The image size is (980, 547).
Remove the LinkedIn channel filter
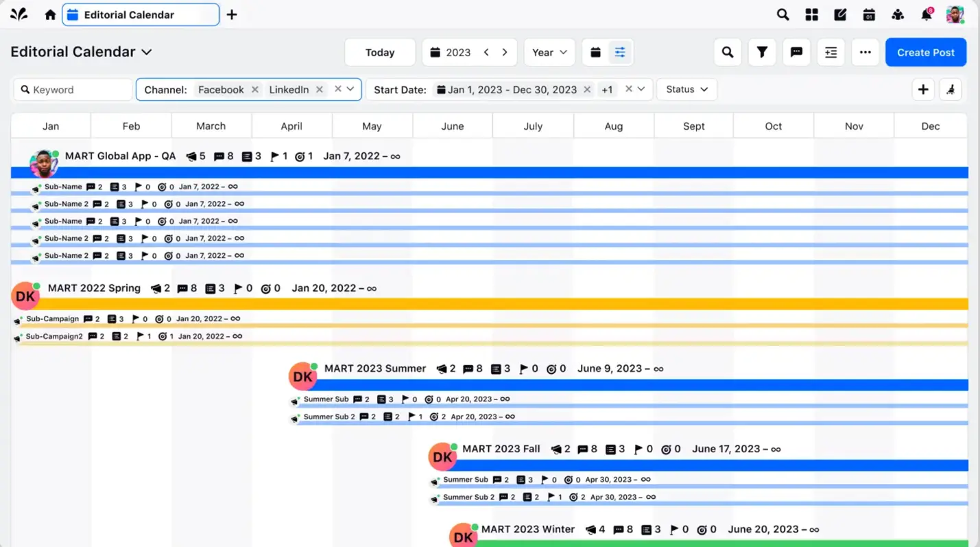(x=320, y=90)
